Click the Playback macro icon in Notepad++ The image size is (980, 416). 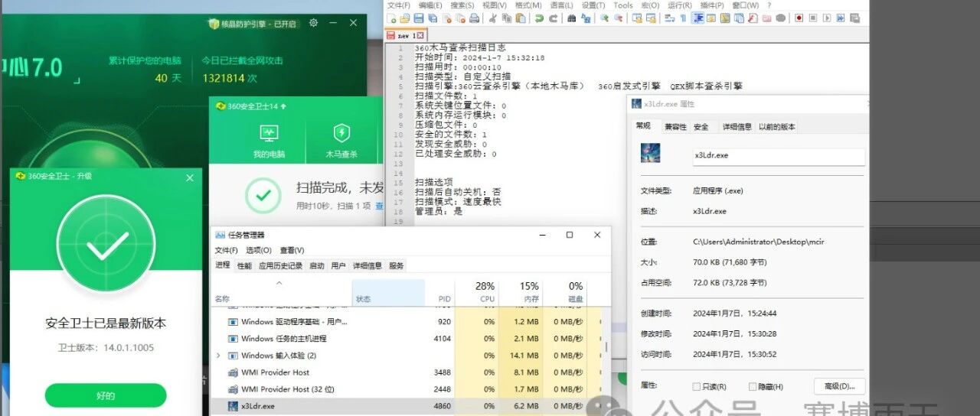coord(826,18)
